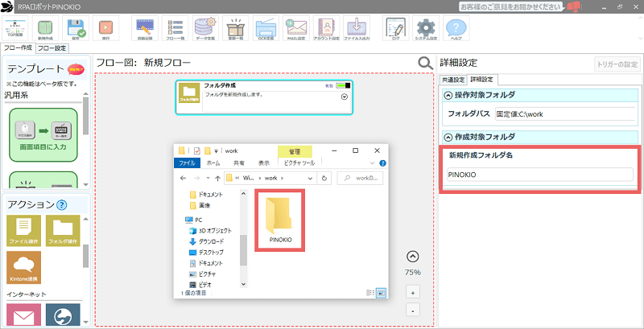Open the OCR定義 toolbar icon
This screenshot has height=329, width=644.
266,28
